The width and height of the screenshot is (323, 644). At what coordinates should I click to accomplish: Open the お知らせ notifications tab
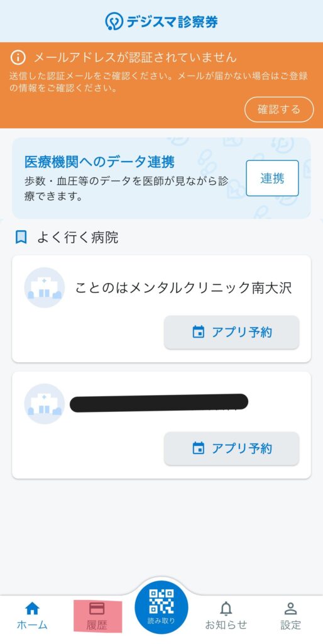[226, 616]
